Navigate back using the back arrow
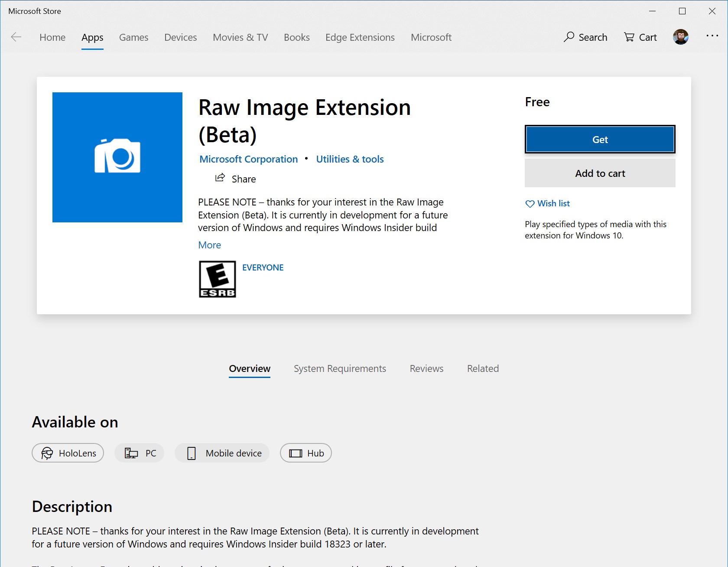Image resolution: width=728 pixels, height=567 pixels. coord(16,37)
